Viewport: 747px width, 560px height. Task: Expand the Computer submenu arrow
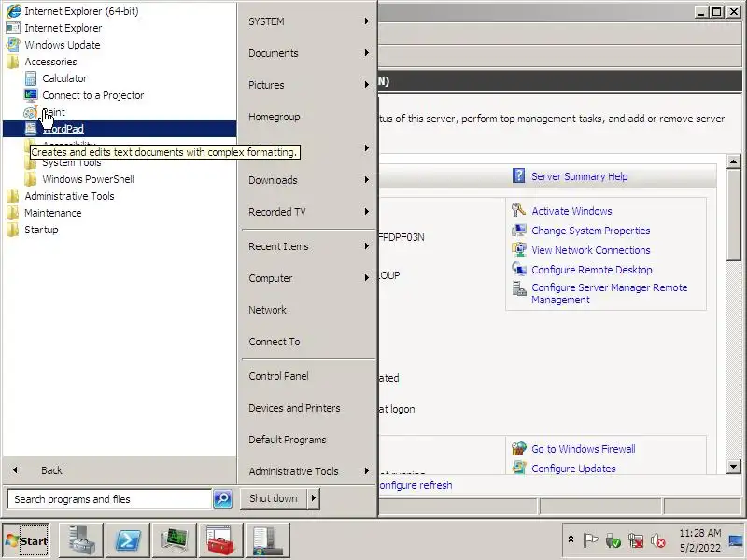click(366, 277)
